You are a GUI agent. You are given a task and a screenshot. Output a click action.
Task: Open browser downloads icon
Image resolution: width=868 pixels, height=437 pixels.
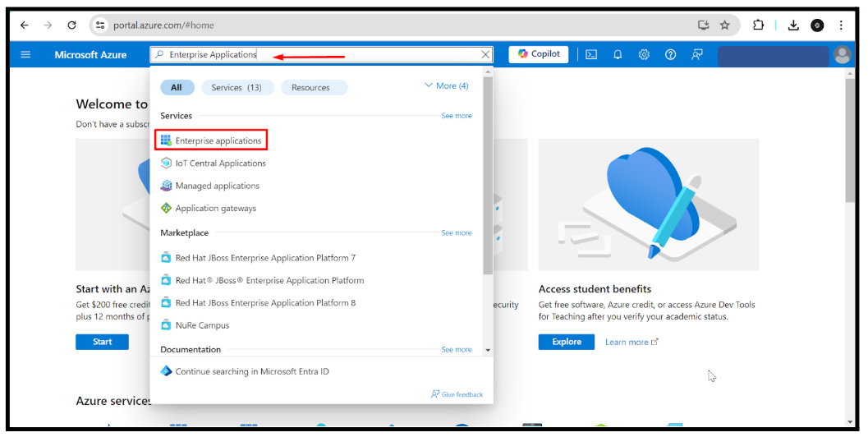coord(793,25)
